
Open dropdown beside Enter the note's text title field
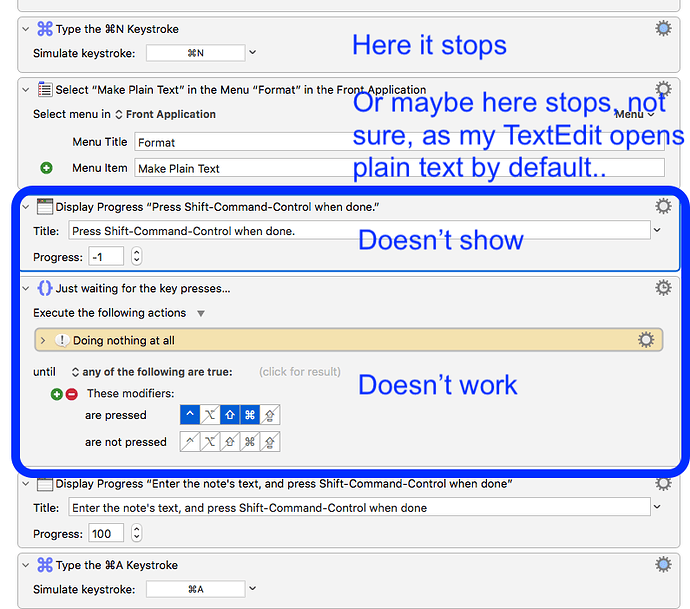(657, 507)
